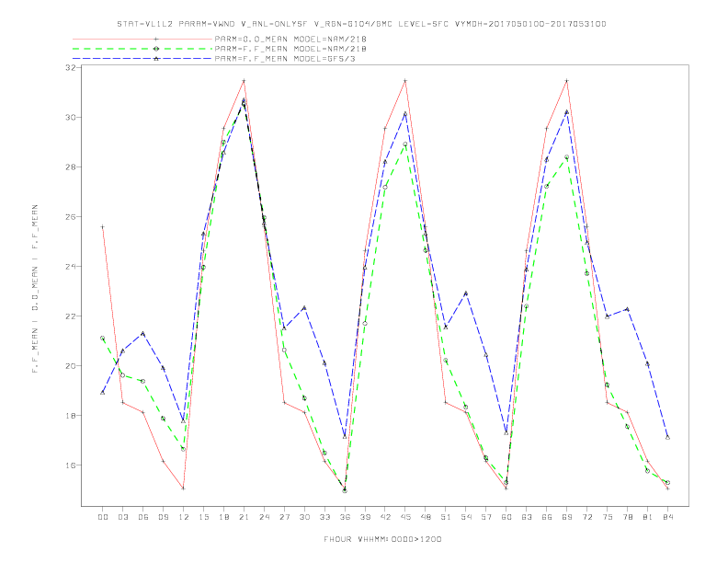Click the x-axis tick label 33
728x563 pixels.
click(324, 517)
